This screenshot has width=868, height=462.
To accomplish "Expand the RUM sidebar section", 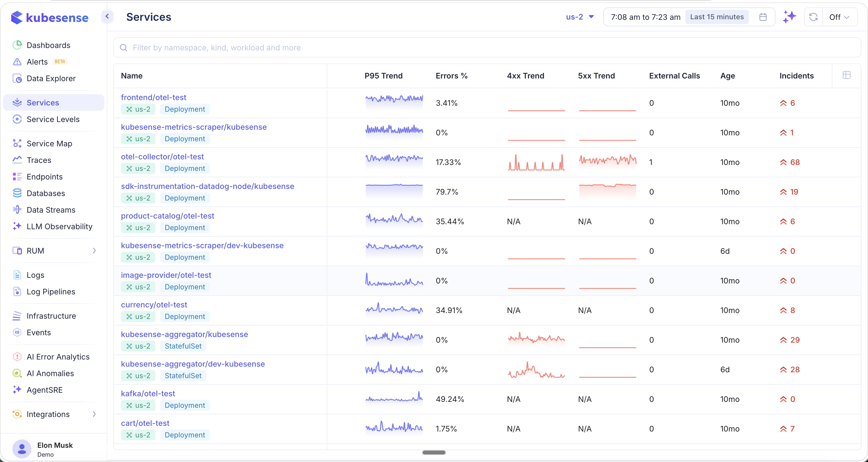I will tap(94, 251).
